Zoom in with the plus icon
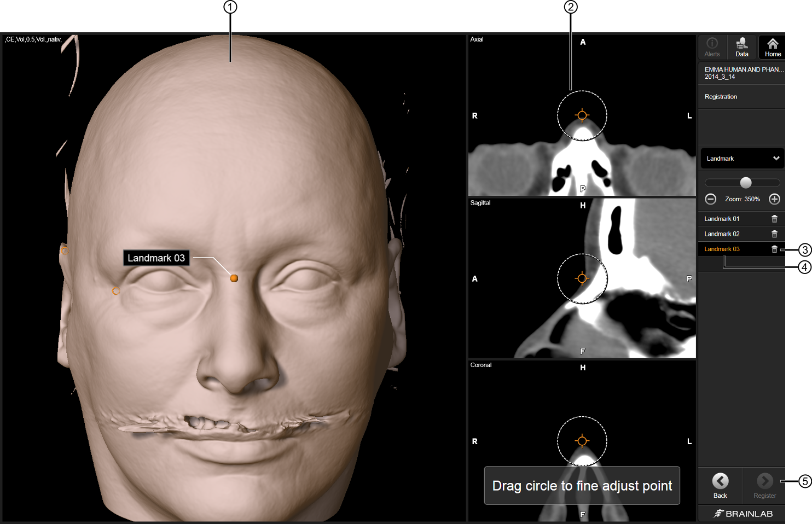 [x=774, y=199]
